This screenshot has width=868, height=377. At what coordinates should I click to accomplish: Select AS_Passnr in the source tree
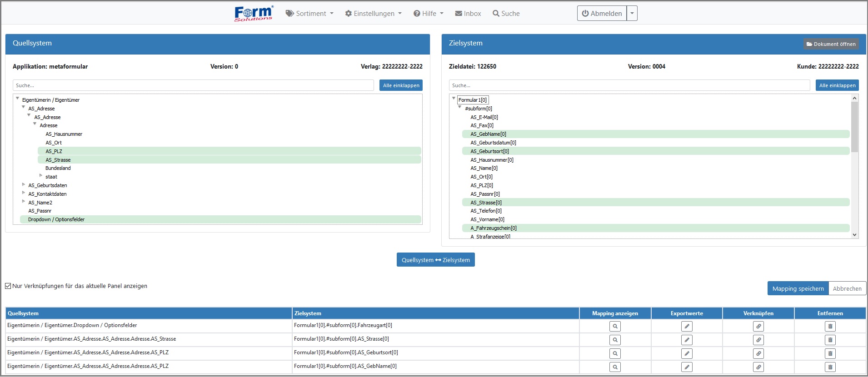tap(40, 211)
